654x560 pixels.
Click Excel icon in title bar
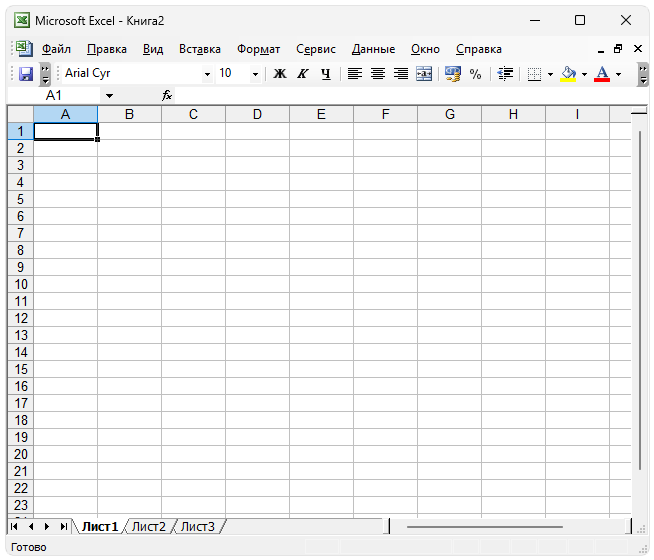(x=22, y=20)
